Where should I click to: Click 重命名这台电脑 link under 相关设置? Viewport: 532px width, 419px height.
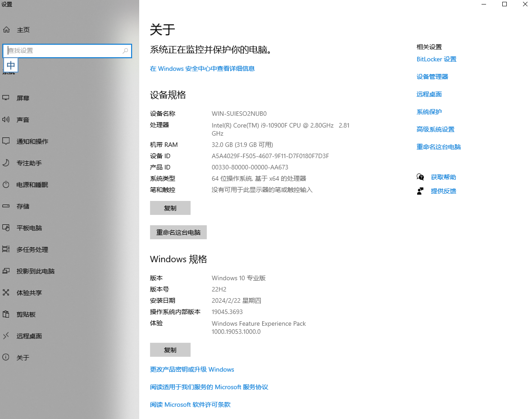click(x=439, y=147)
